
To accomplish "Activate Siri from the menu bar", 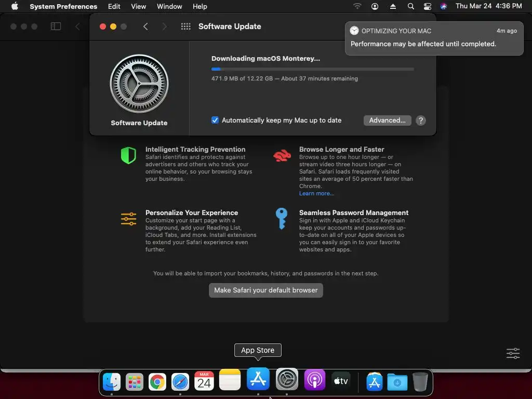I will pos(444,6).
